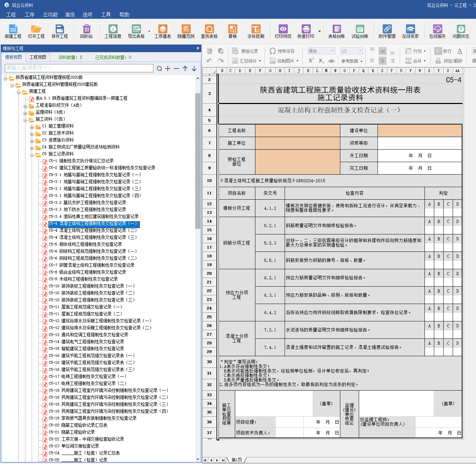Click the 原始记录 button
The height and width of the screenshot is (464, 476).
pyautogui.click(x=245, y=51)
